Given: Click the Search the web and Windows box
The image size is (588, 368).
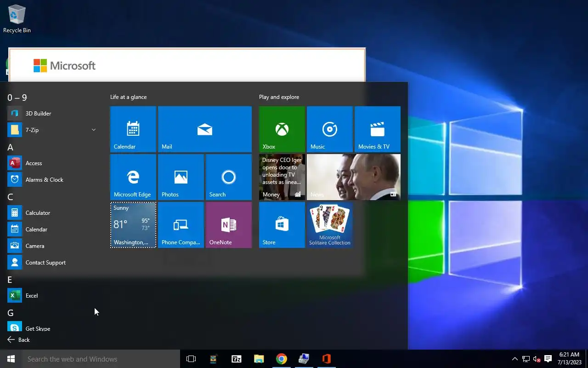Looking at the screenshot, I should (101, 359).
